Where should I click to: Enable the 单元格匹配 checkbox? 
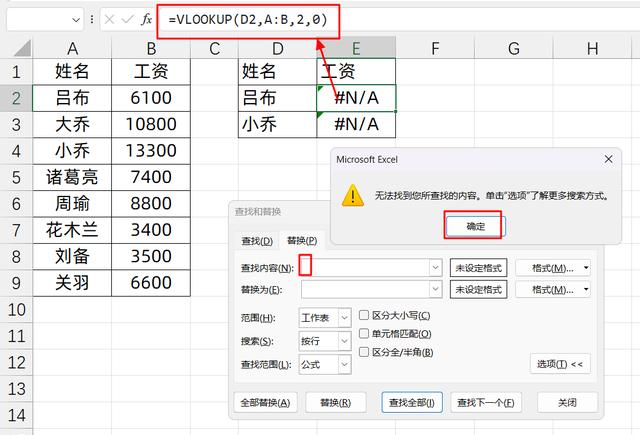(364, 334)
